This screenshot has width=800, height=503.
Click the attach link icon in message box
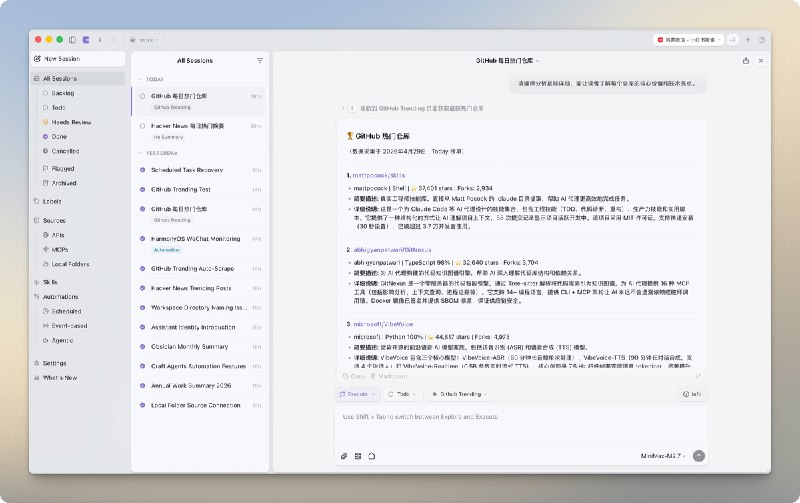click(344, 456)
